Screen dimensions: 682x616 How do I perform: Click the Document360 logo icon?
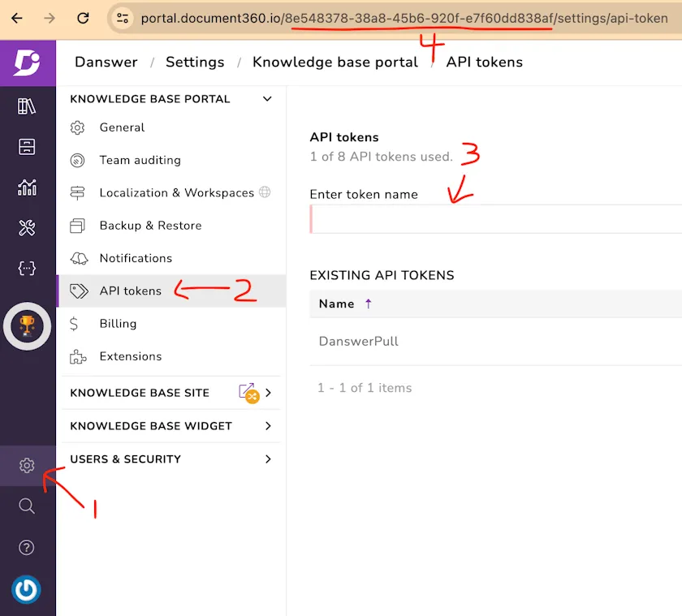[27, 63]
